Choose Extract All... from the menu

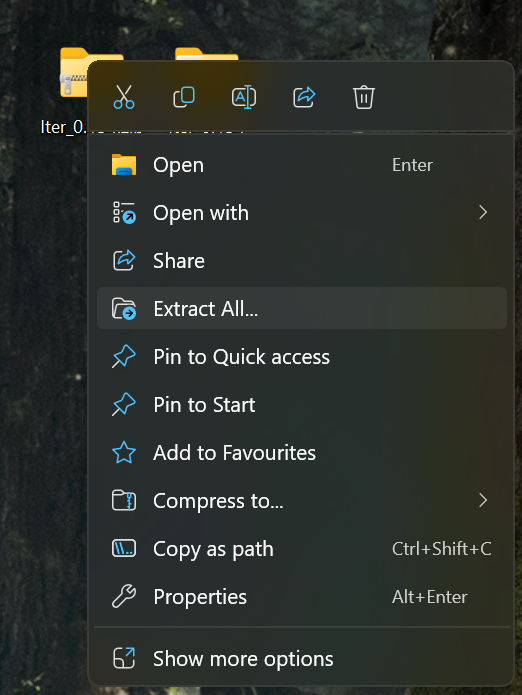pyautogui.click(x=302, y=308)
